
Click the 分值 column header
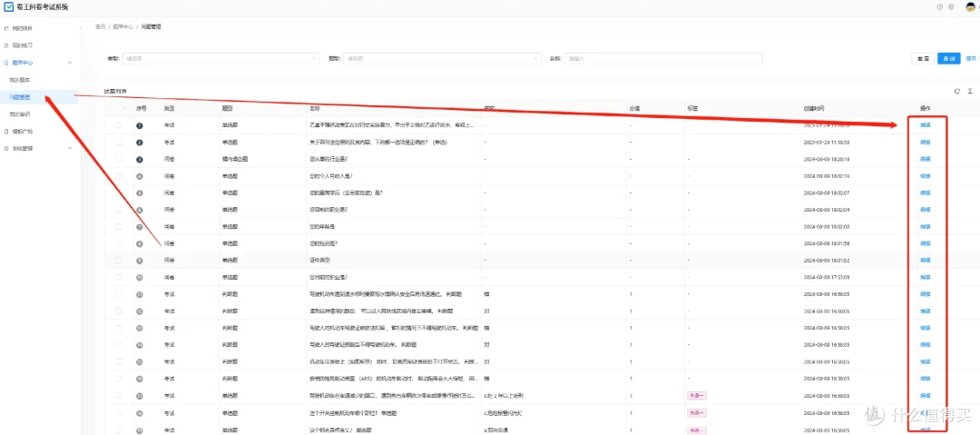tap(634, 109)
